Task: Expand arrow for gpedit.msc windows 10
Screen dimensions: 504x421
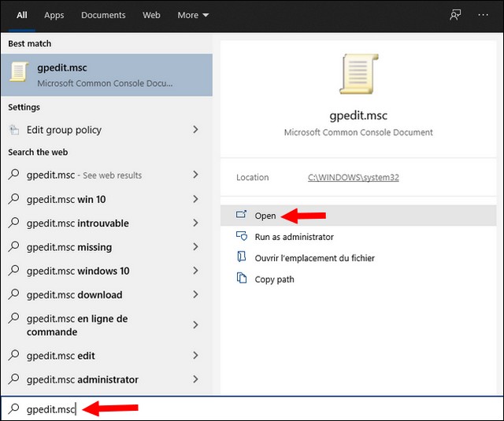Action: pos(195,271)
